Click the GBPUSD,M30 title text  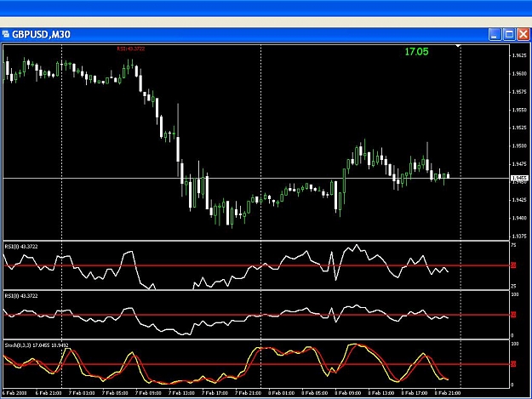[x=41, y=35]
